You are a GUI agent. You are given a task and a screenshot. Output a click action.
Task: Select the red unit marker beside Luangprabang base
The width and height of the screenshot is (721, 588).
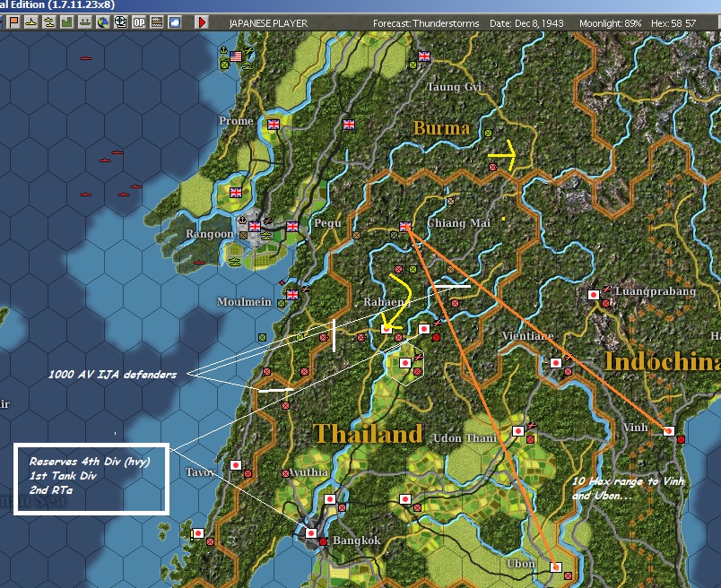(606, 303)
